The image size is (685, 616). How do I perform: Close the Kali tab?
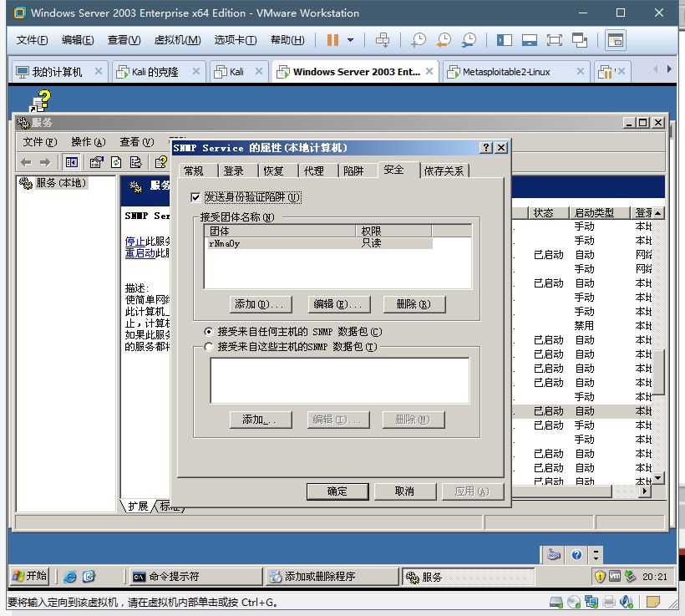[259, 71]
